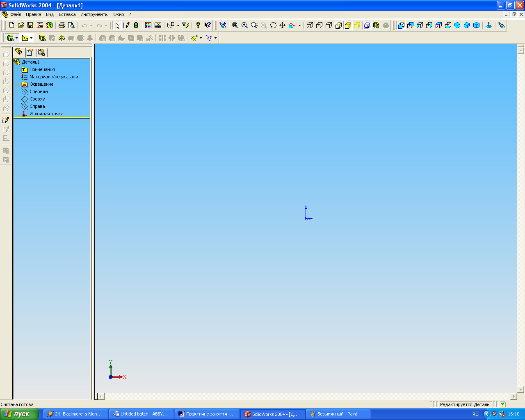Open Curves dropdown arrow
Viewport: 525px width, 420px height.
click(215, 38)
